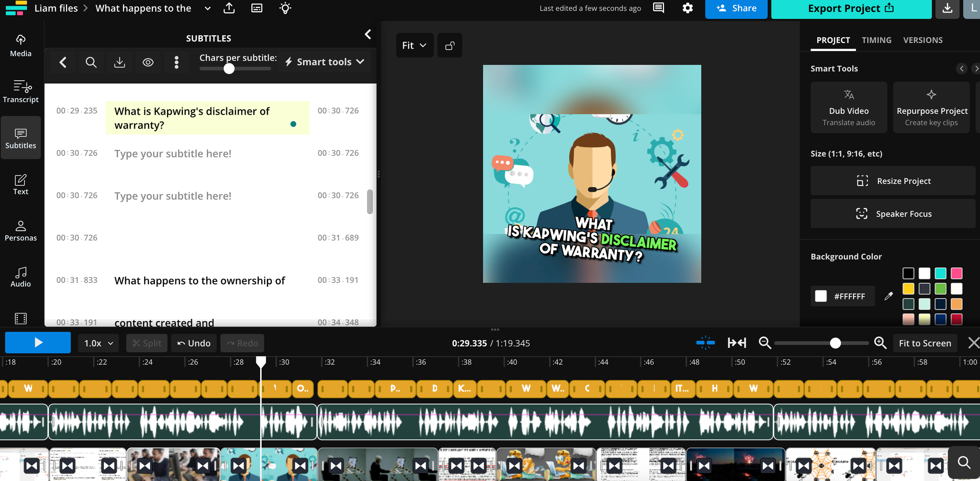This screenshot has height=481, width=980.
Task: Toggle the timeline snapping magnet control
Action: (x=706, y=343)
